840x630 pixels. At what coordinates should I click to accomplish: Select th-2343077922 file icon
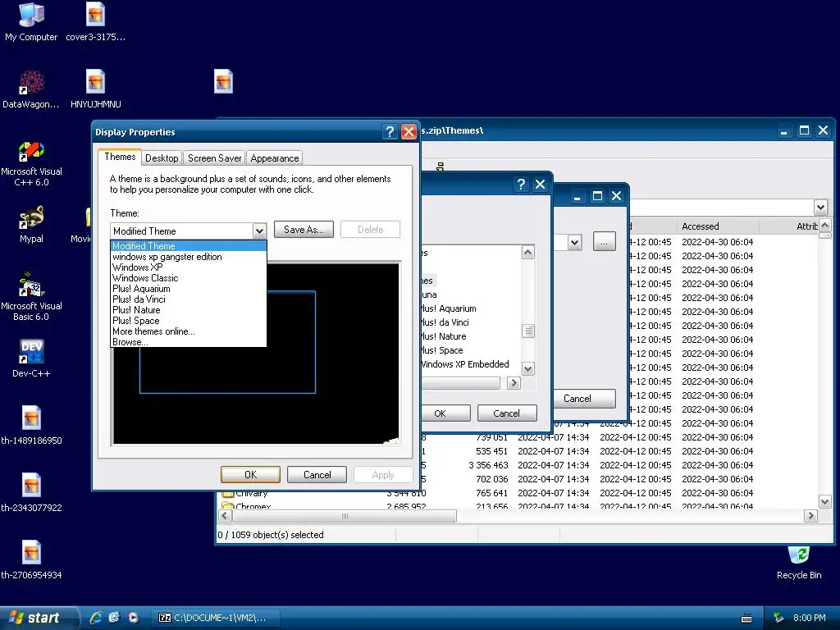(31, 493)
